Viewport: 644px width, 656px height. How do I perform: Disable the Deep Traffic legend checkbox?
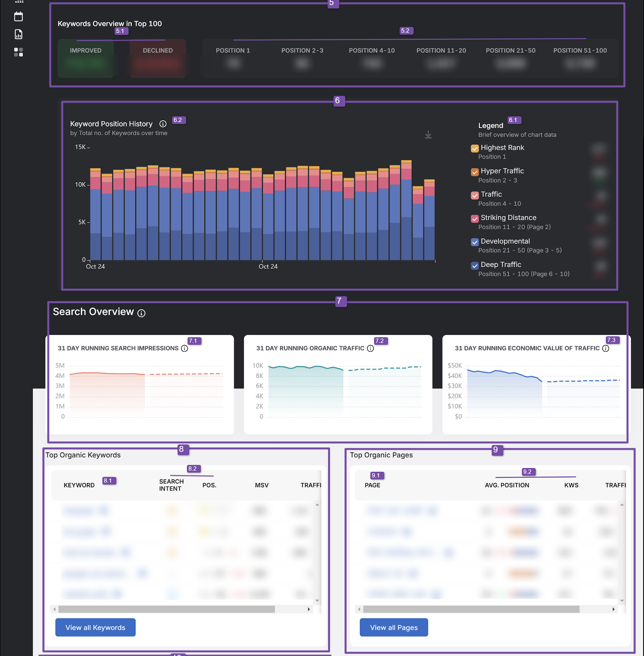(475, 266)
